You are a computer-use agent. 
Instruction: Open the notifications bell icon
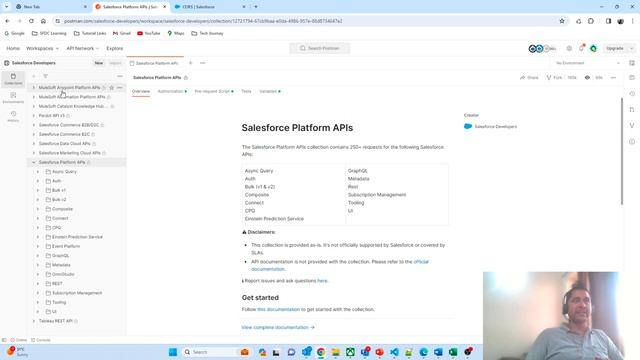tap(581, 49)
